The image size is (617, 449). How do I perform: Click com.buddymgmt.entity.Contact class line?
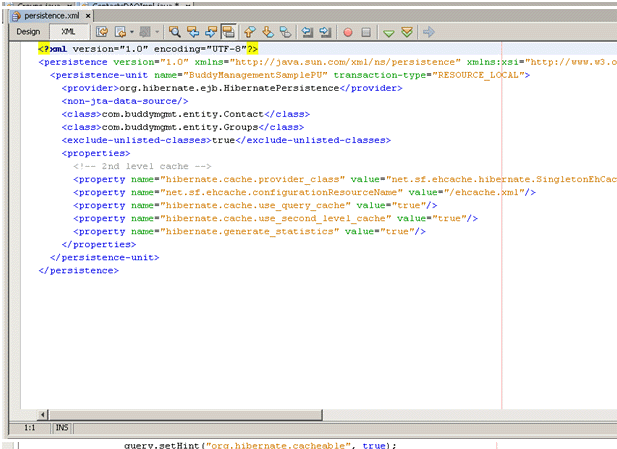[186, 114]
